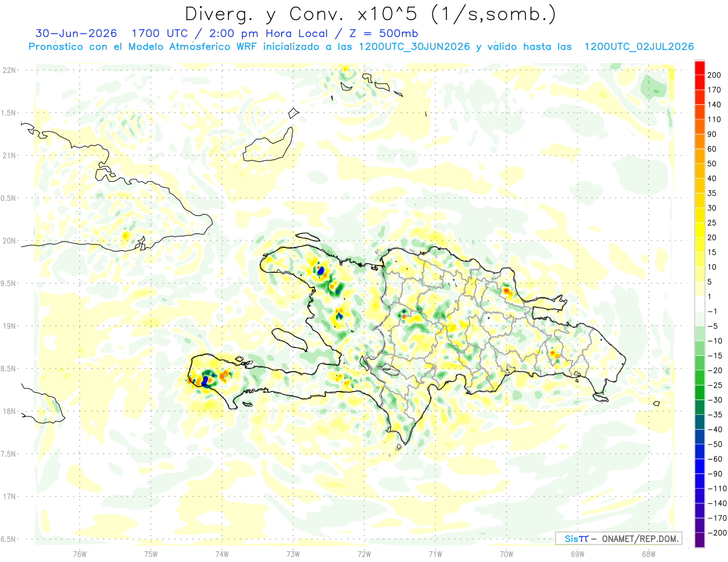The height and width of the screenshot is (562, 728).
Task: Click the positive '110' colorbar value
Action: tap(714, 119)
